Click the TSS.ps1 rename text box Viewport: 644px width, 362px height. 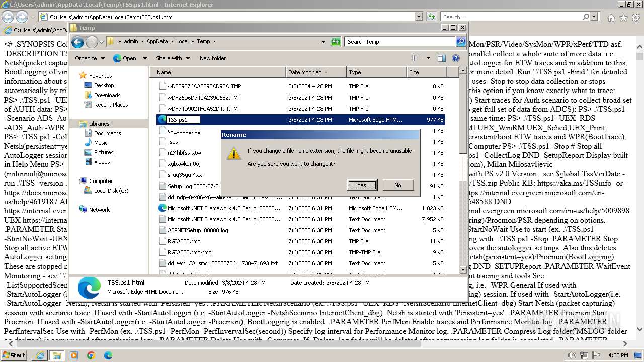pyautogui.click(x=183, y=120)
